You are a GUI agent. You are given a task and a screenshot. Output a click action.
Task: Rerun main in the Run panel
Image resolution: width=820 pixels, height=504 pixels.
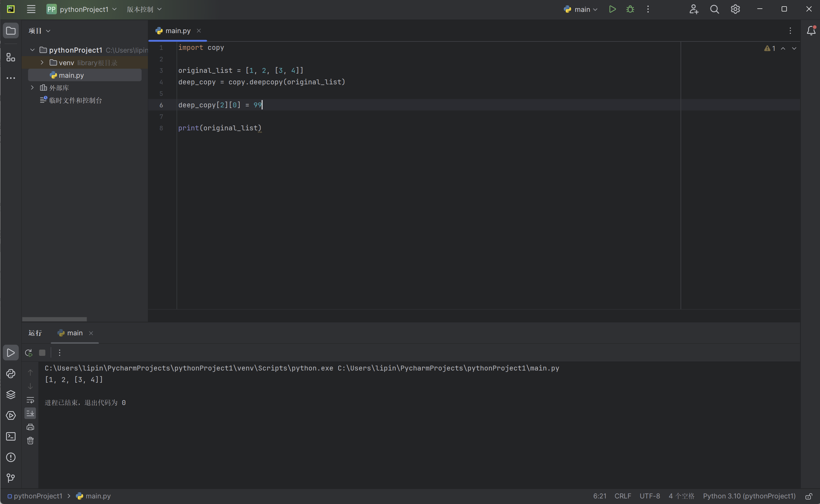[29, 353]
